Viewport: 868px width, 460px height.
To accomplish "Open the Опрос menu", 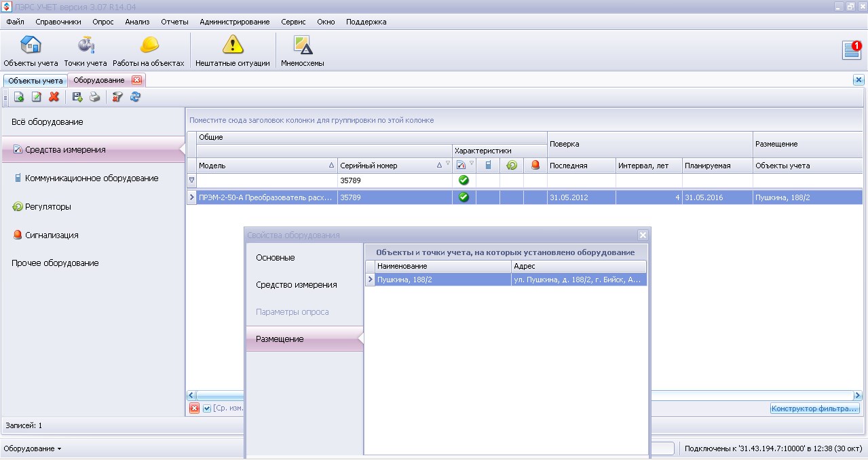I will click(x=103, y=22).
